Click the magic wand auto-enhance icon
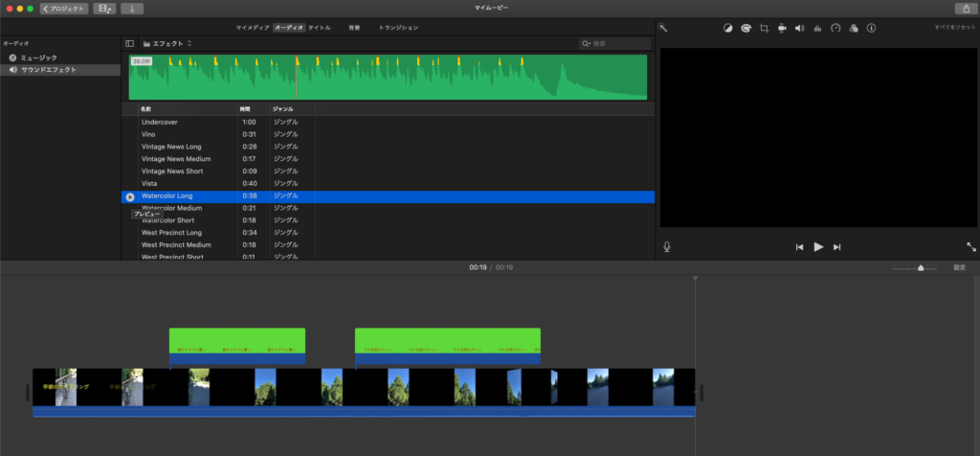Screen dimensions: 980x456 click(662, 29)
